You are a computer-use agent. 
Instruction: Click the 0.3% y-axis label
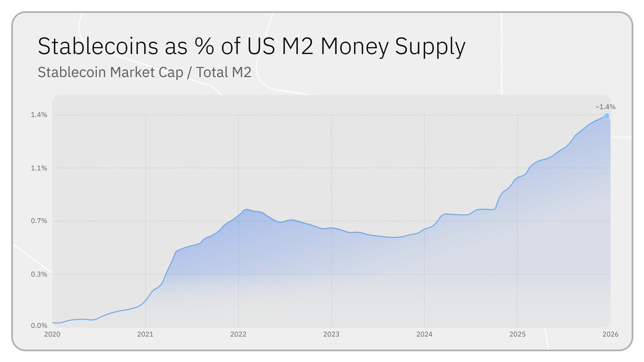click(40, 274)
